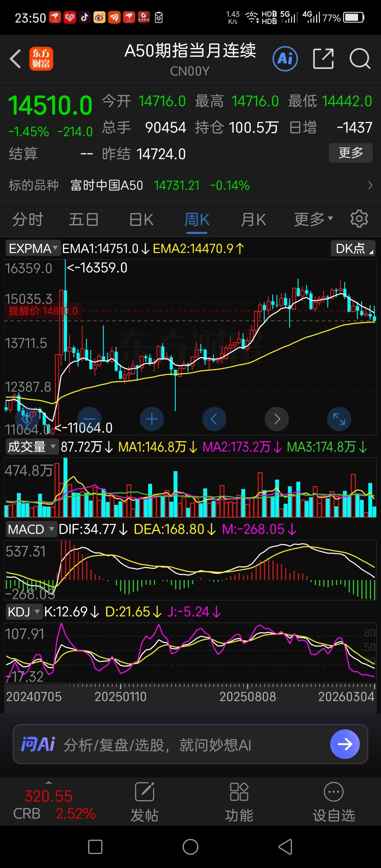The width and height of the screenshot is (381, 868).
Task: Open the 功能 functions icon
Action: coord(239,802)
